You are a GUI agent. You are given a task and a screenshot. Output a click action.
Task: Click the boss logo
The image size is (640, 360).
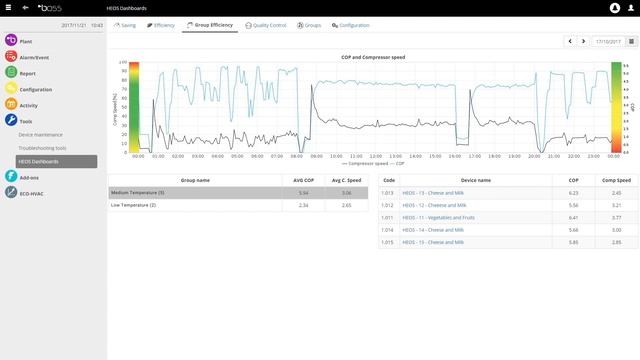(49, 8)
